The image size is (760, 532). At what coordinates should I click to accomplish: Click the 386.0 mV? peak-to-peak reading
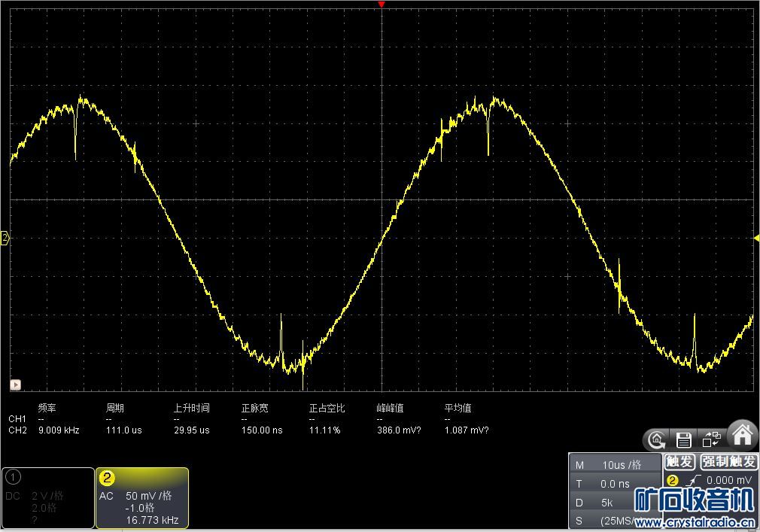399,430
